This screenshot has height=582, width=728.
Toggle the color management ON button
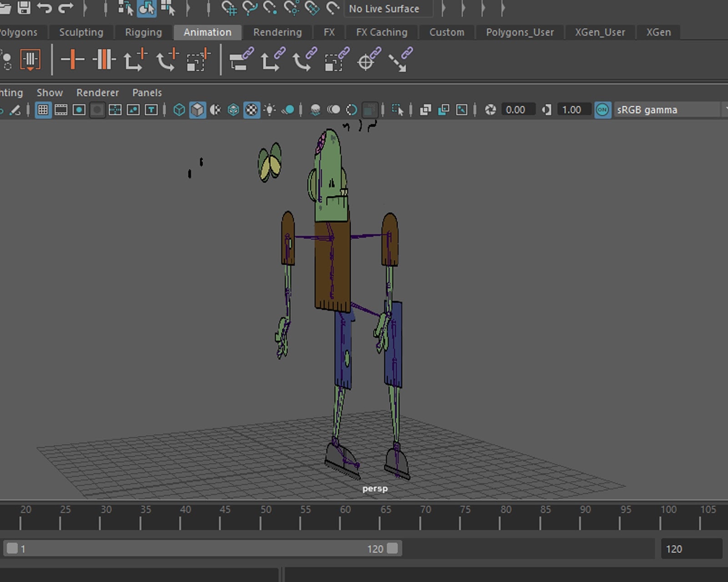pos(602,110)
